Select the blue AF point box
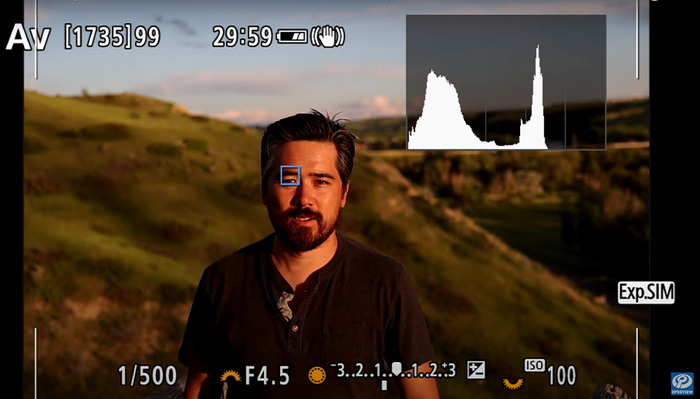 (290, 175)
